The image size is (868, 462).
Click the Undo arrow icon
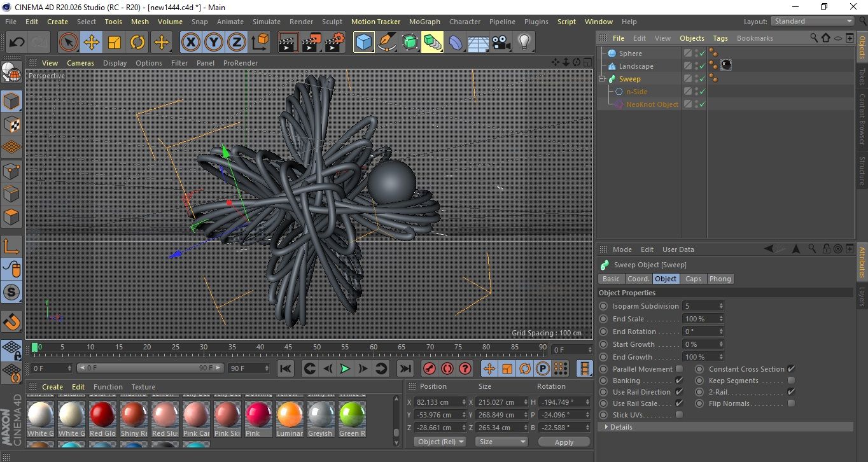tap(17, 43)
